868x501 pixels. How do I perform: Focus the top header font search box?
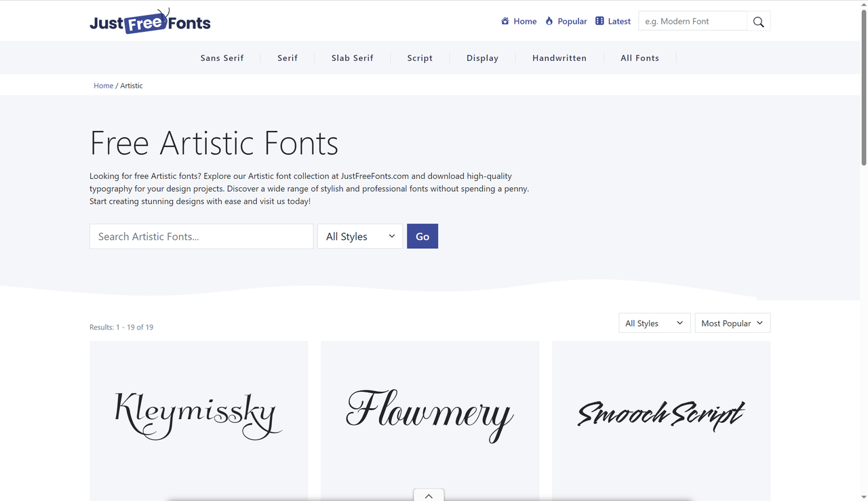point(692,22)
